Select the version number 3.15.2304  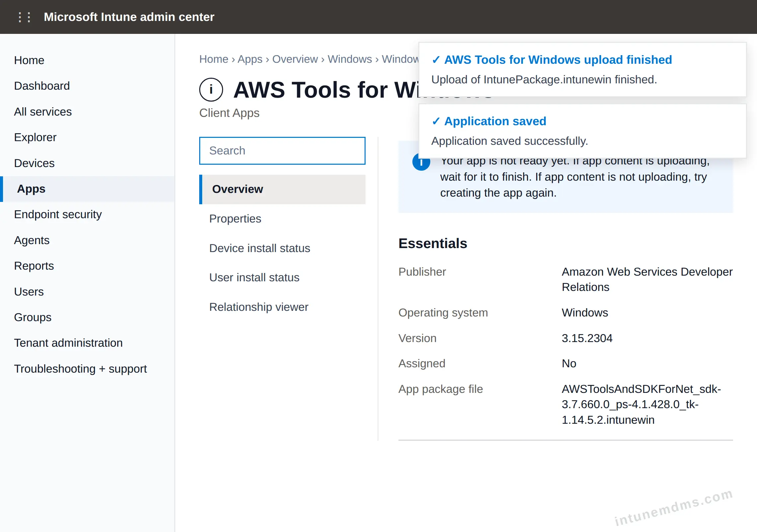587,338
